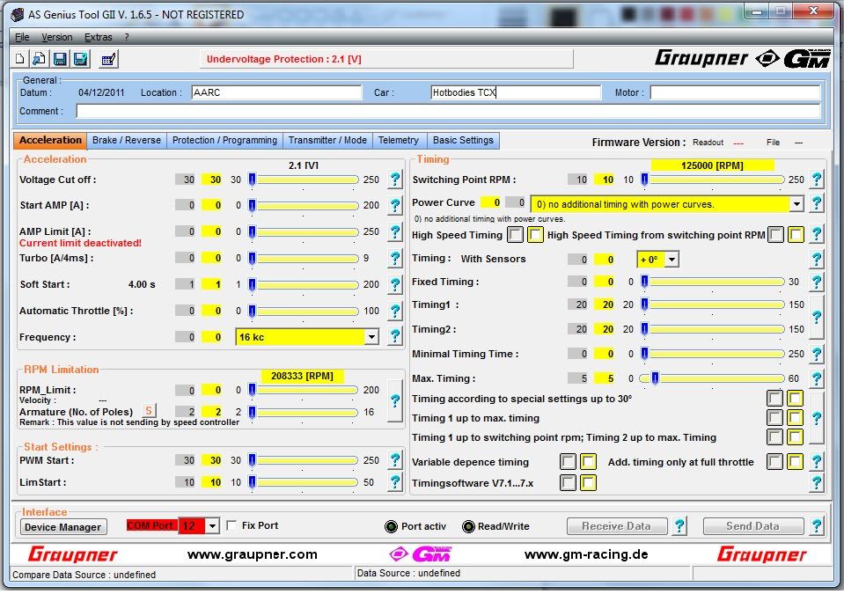Open the Version menu
The height and width of the screenshot is (616, 844).
(x=57, y=37)
